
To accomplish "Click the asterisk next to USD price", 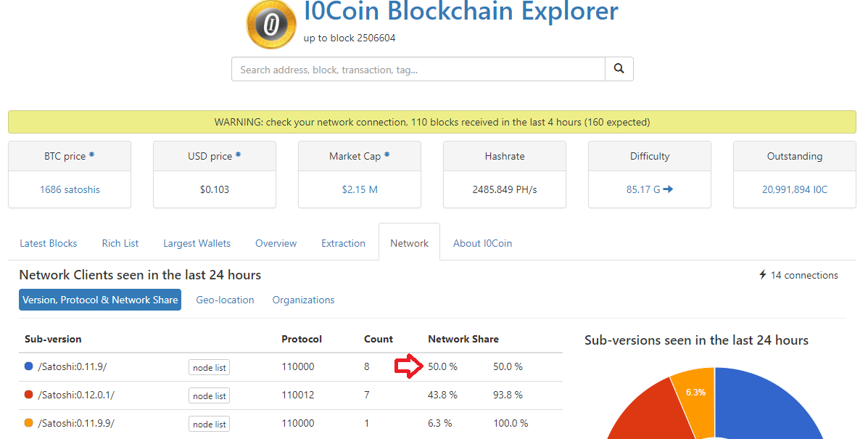I will (238, 155).
